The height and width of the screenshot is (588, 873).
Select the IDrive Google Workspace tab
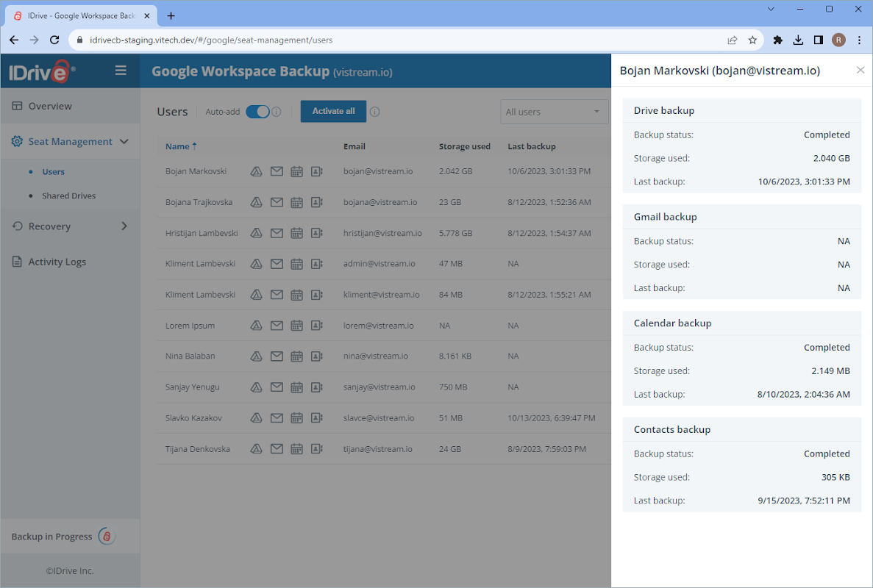pyautogui.click(x=82, y=15)
